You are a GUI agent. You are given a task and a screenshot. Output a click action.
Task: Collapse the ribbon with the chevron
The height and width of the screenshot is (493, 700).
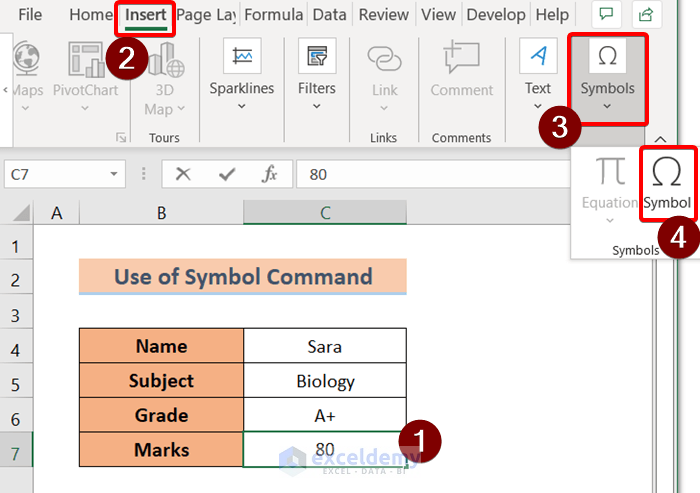coord(660,139)
